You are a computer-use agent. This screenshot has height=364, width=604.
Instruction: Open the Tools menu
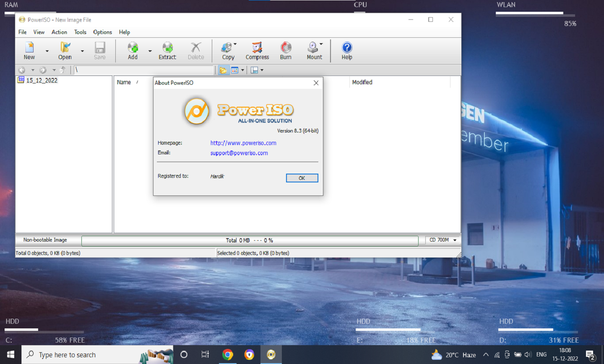[x=80, y=32]
